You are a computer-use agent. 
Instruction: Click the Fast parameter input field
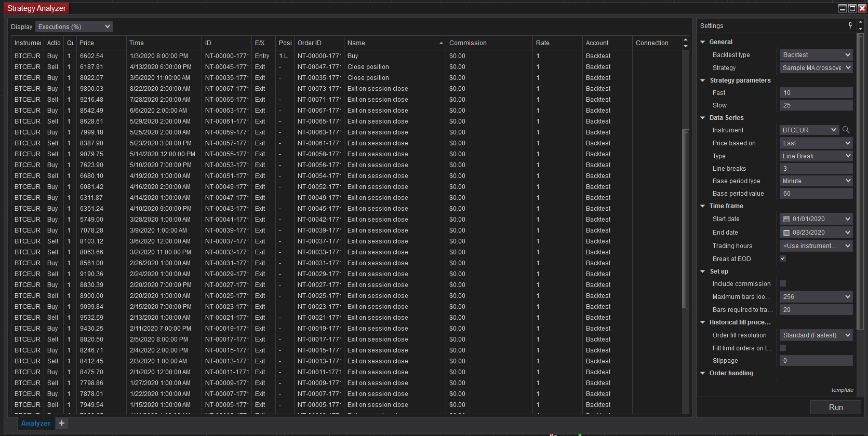tap(816, 92)
